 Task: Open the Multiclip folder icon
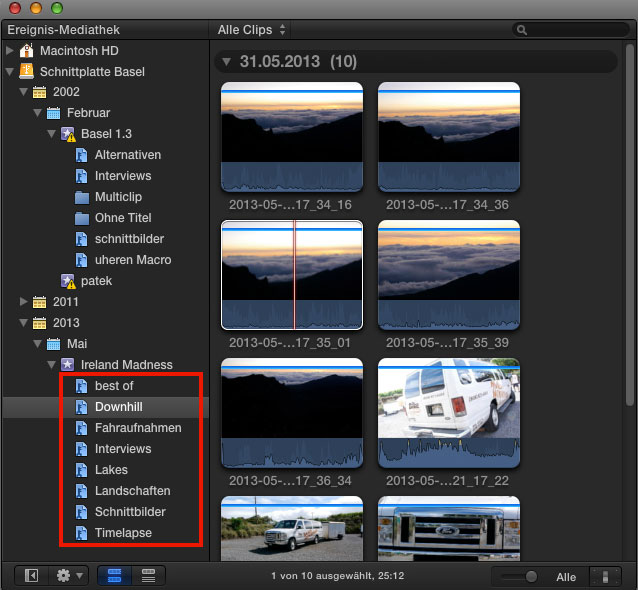[82, 197]
